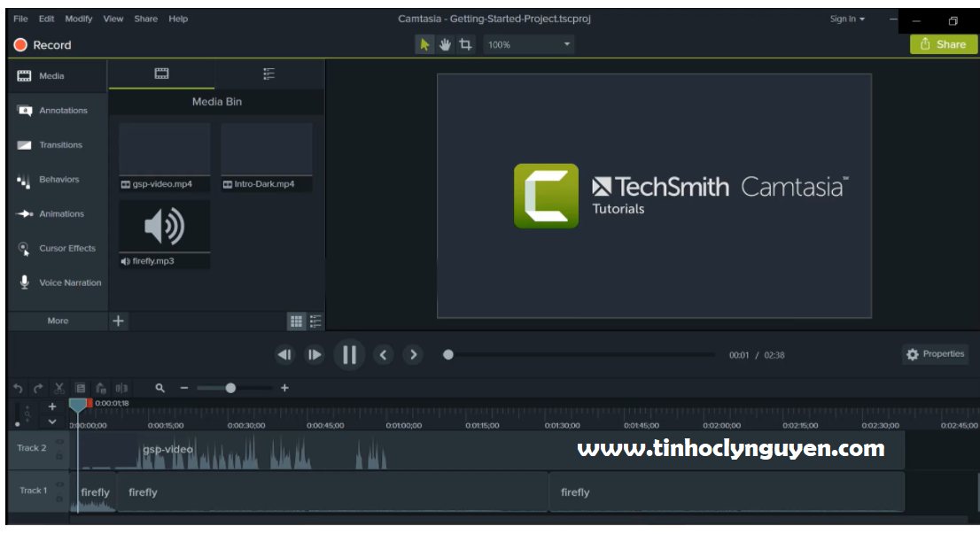980x534 pixels.
Task: Click the timeline magnifier zoom icon
Action: pyautogui.click(x=160, y=388)
